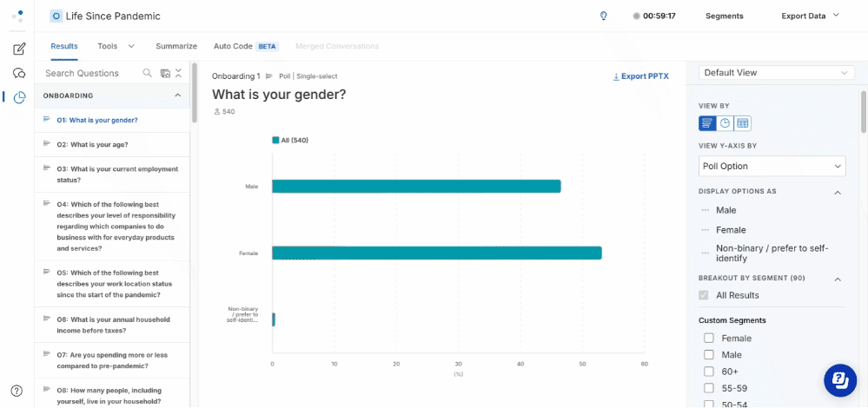Open the edit pencil icon in sidebar

click(x=19, y=49)
